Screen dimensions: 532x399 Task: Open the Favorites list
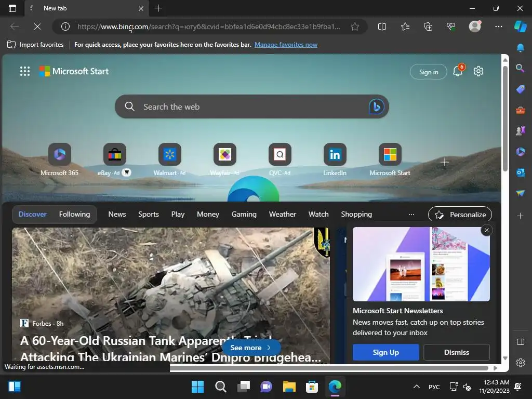click(x=405, y=26)
